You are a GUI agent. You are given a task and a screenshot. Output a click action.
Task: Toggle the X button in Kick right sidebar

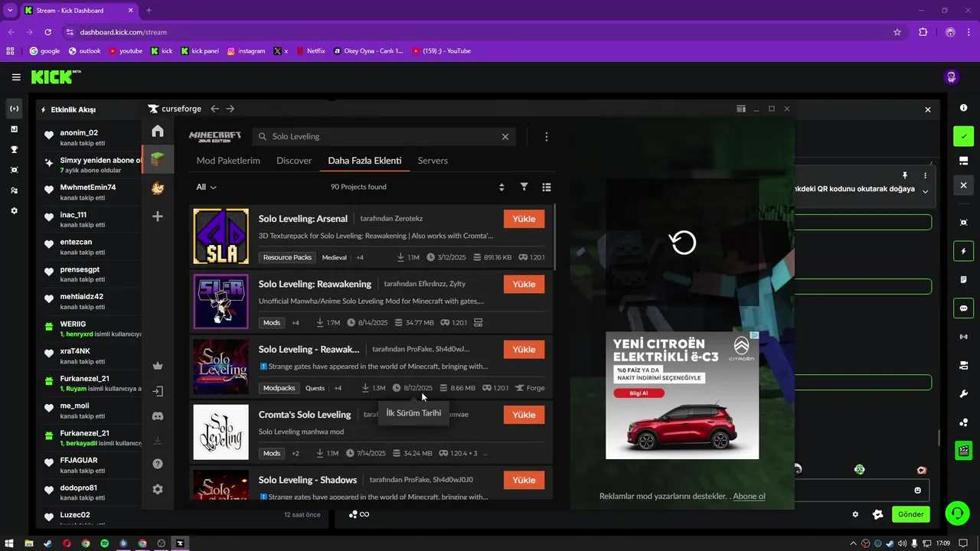pyautogui.click(x=963, y=185)
